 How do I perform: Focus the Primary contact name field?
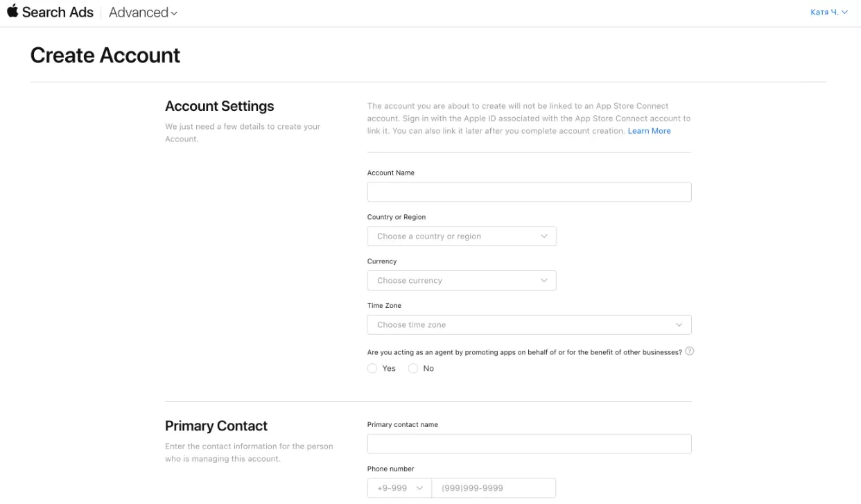(530, 444)
